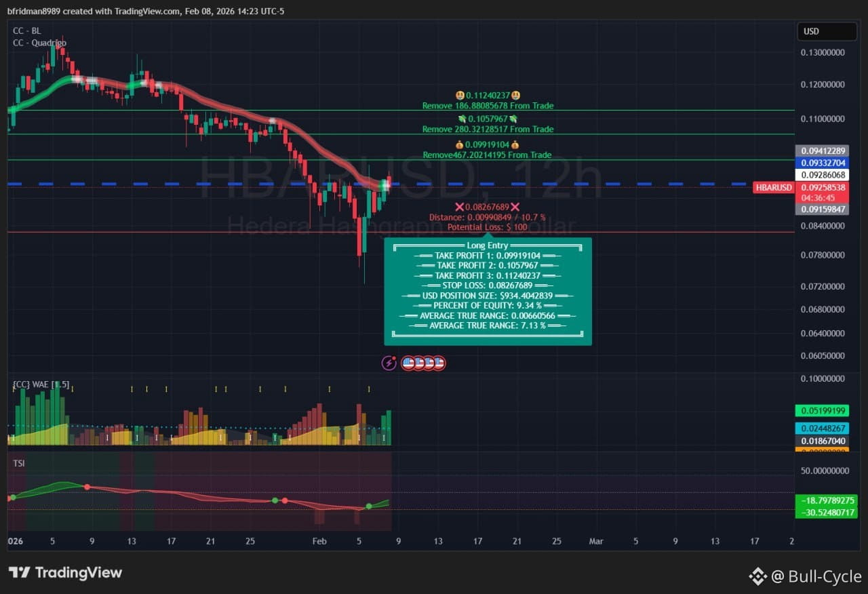868x594 pixels.
Task: Click the cyan 0.02448267 WAE value label
Action: click(x=823, y=429)
